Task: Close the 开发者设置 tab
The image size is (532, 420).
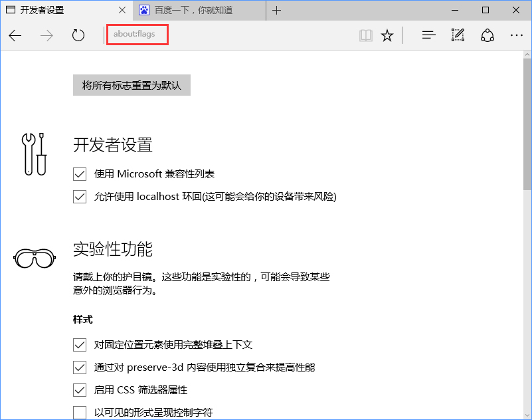Action: tap(122, 10)
